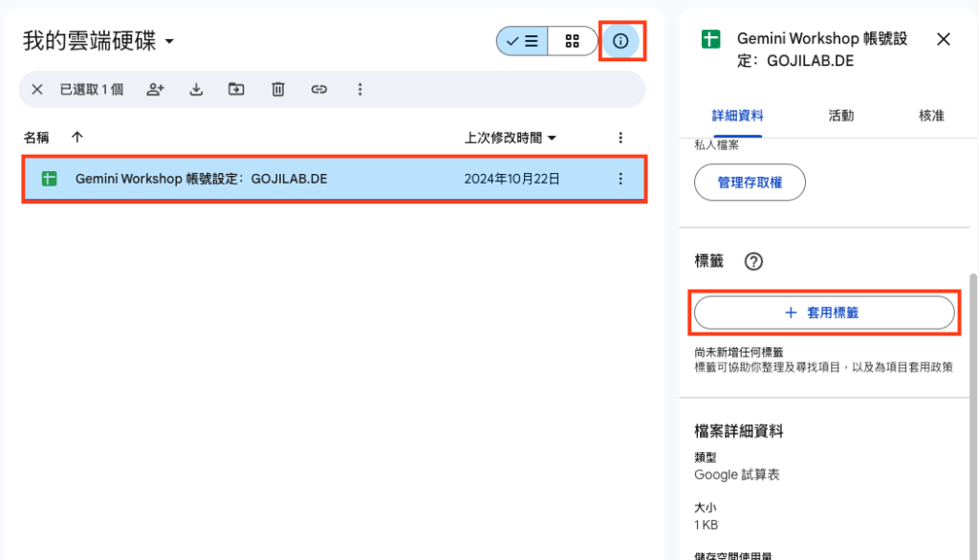Open more options for Gemini Workshop file row
The image size is (979, 560).
[620, 179]
